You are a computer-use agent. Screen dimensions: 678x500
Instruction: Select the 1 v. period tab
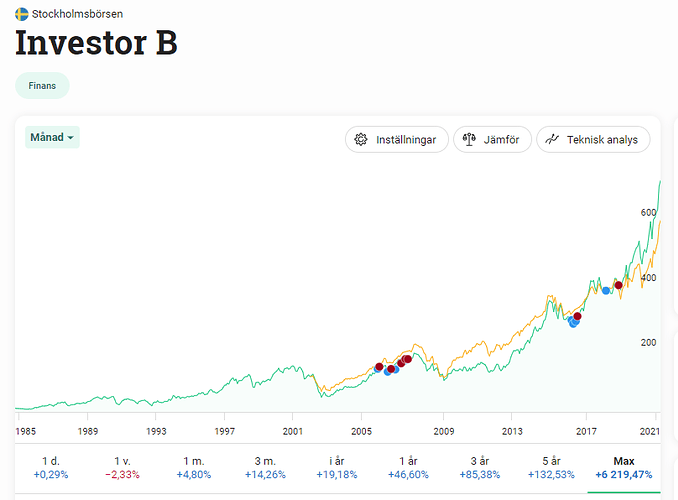[123, 467]
